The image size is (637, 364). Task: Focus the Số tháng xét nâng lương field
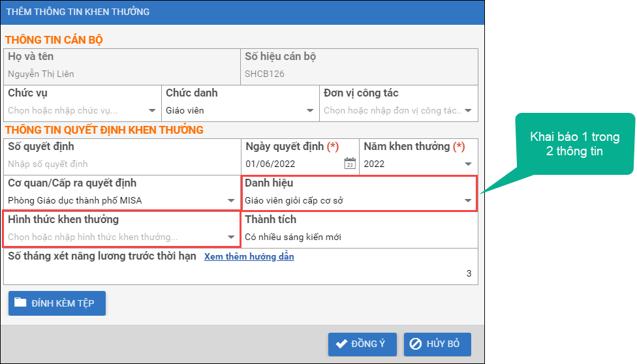click(x=240, y=273)
